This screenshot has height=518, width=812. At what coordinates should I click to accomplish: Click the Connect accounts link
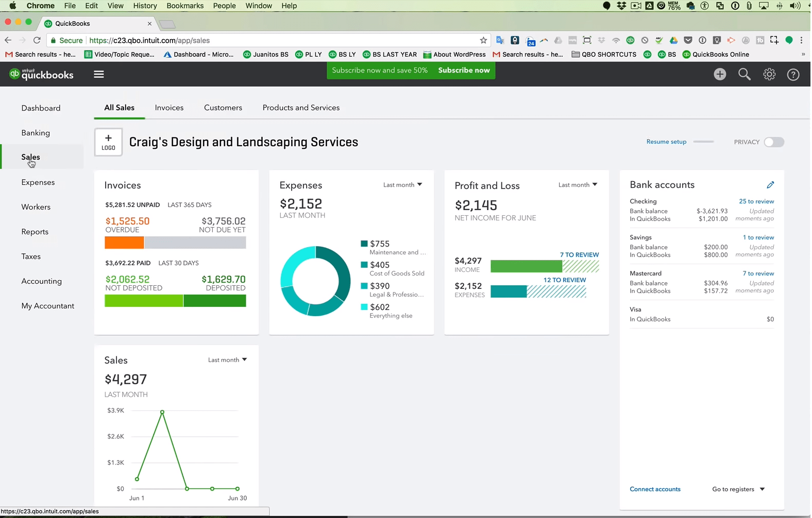[x=655, y=489]
